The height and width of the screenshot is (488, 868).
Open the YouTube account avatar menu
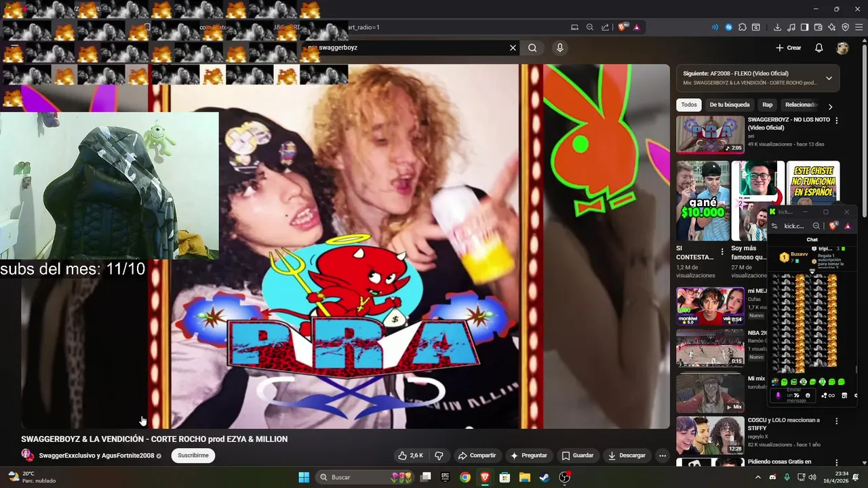pyautogui.click(x=842, y=47)
